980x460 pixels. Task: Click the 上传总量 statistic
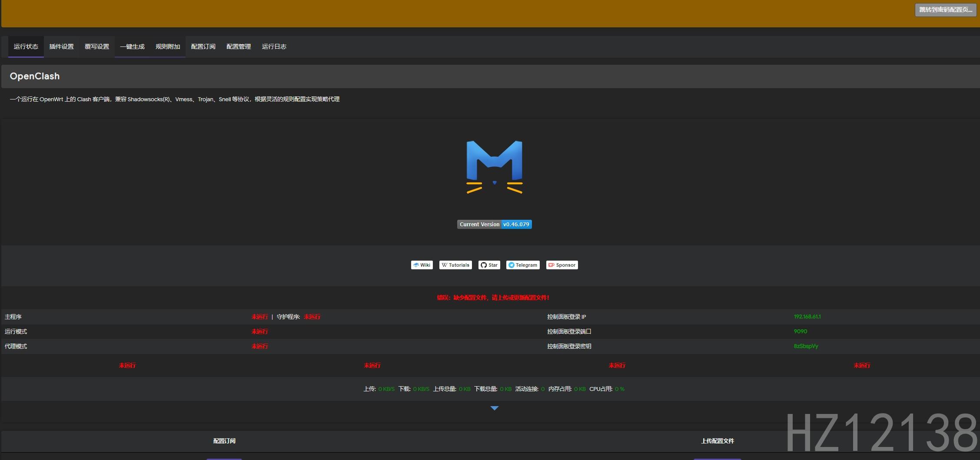(452, 389)
